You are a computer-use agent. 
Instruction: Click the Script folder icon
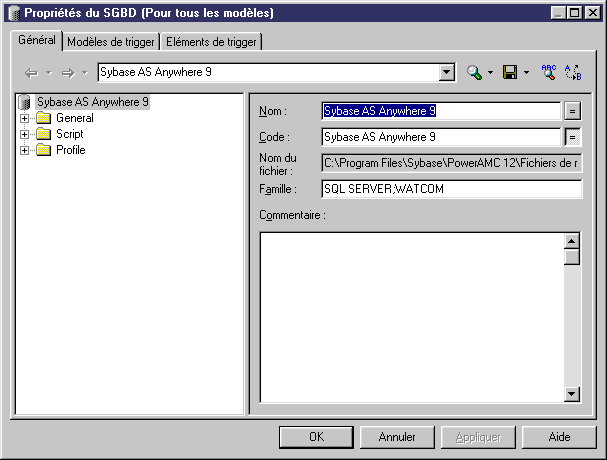click(43, 134)
